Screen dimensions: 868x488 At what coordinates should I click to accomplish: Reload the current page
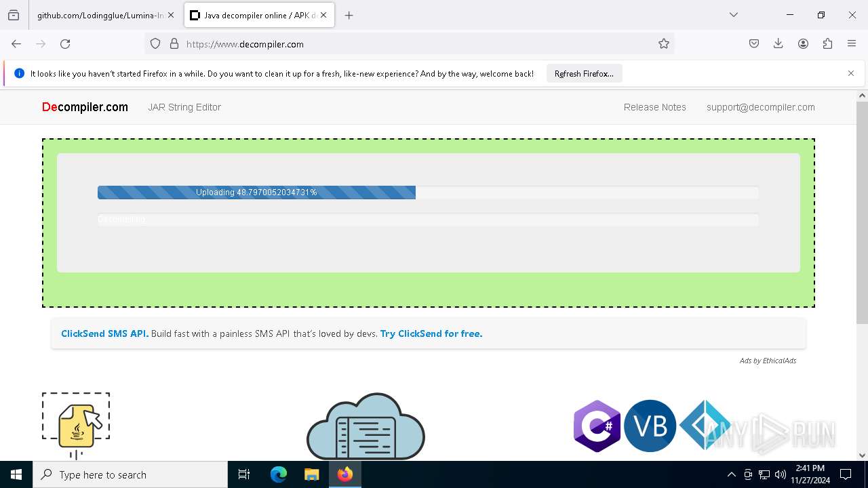65,43
